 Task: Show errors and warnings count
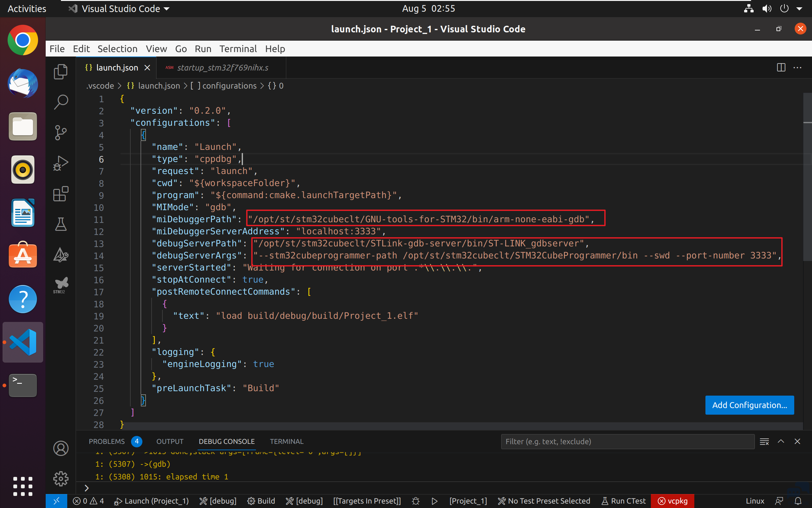pos(88,501)
